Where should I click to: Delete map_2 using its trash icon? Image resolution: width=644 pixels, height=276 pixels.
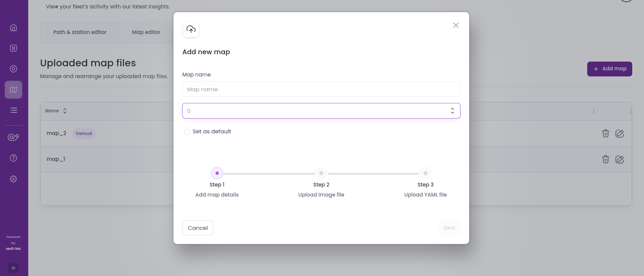605,134
